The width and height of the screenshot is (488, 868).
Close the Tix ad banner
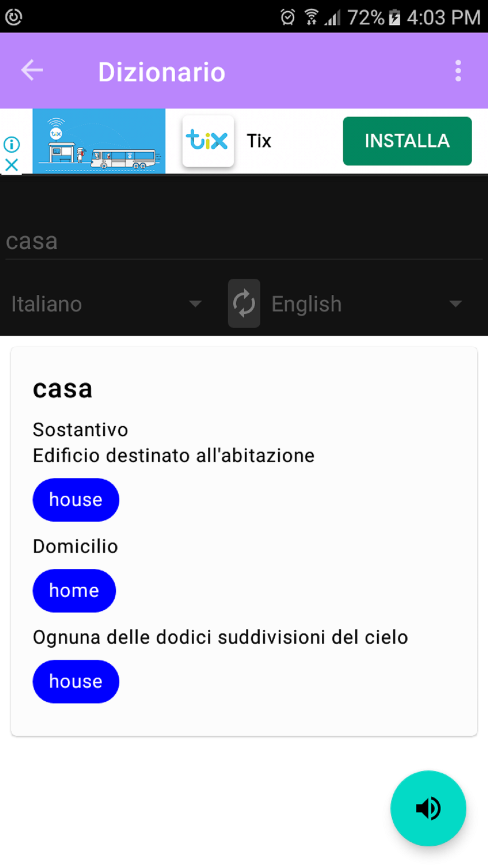pyautogui.click(x=12, y=165)
